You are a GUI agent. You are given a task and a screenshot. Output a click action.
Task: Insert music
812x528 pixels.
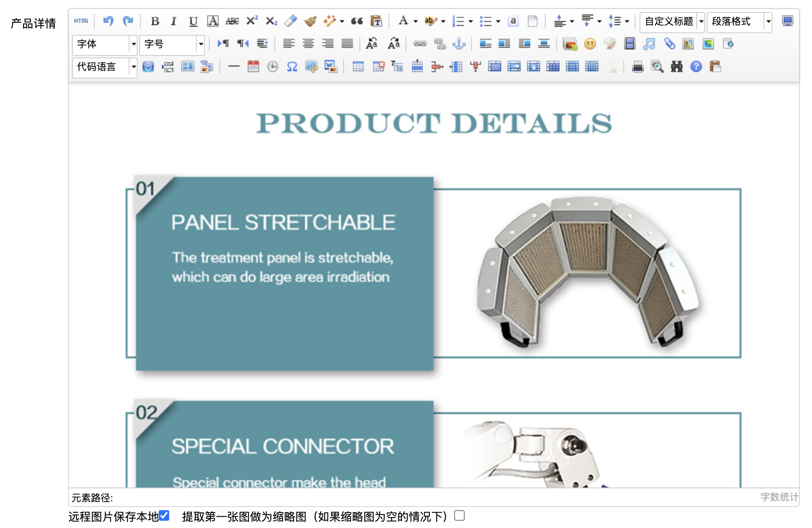click(x=649, y=43)
